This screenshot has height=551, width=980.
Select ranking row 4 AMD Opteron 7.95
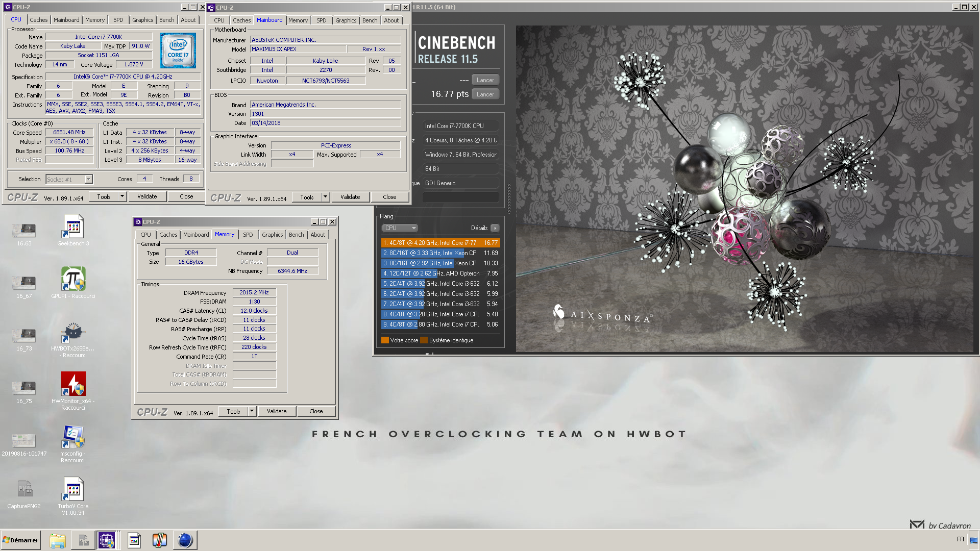[440, 273]
